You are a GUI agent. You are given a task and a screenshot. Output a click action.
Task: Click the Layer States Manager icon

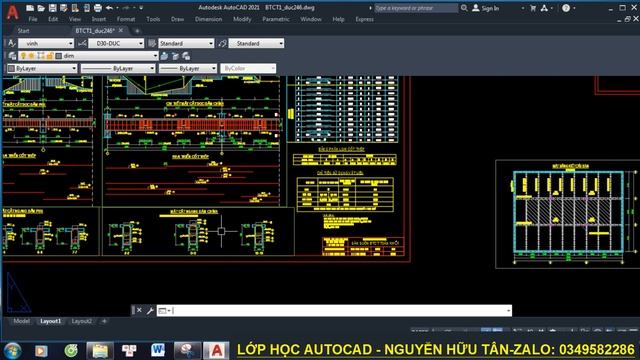(187, 56)
